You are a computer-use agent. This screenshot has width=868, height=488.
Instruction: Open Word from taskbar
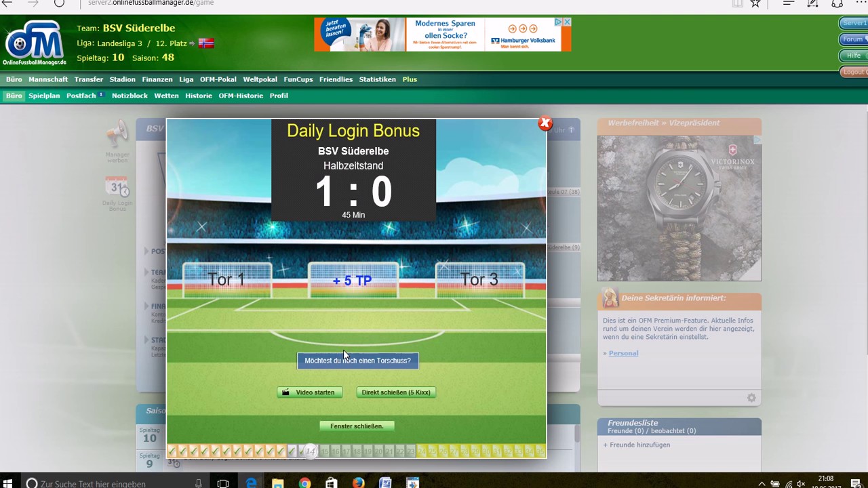(385, 483)
